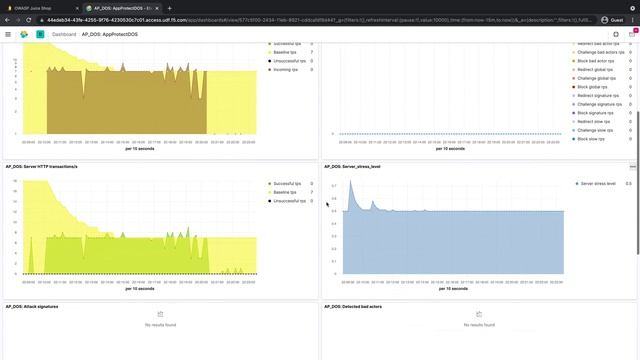Click the AP_DOS: Attack signatures panel title
The height and width of the screenshot is (360, 640).
pyautogui.click(x=32, y=307)
